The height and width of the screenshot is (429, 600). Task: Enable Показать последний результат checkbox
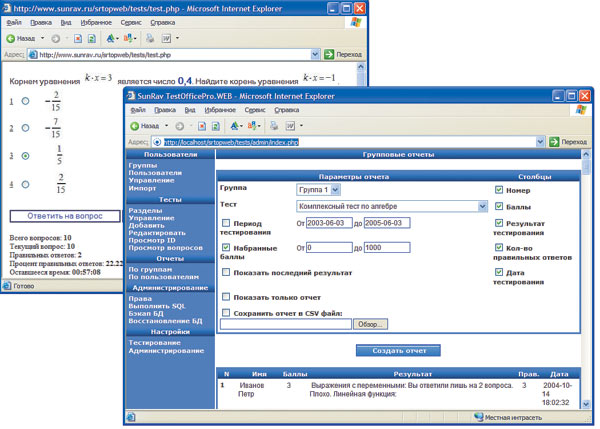226,272
